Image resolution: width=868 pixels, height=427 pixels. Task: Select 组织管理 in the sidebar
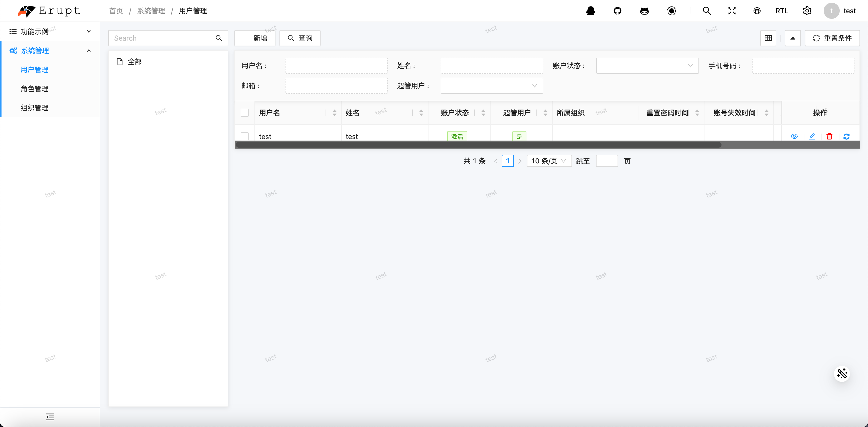[x=34, y=108]
